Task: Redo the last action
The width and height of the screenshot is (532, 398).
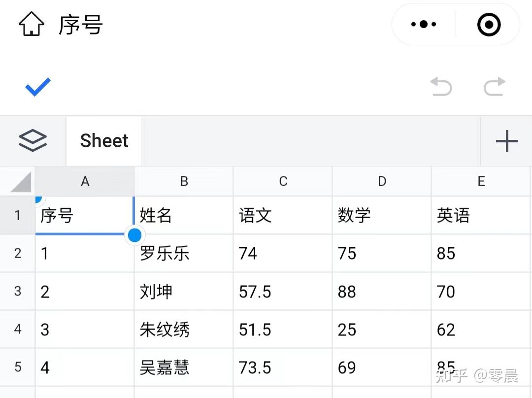Action: (x=495, y=87)
